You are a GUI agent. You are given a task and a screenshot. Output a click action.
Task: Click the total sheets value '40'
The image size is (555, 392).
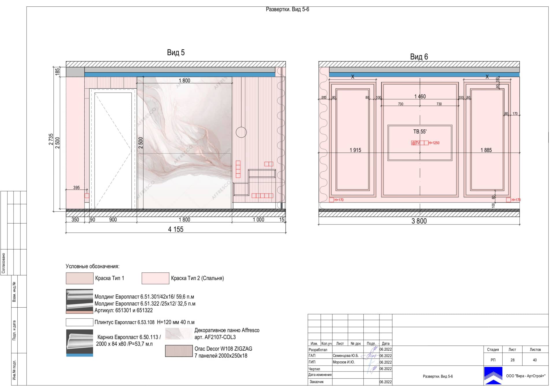pyautogui.click(x=535, y=360)
